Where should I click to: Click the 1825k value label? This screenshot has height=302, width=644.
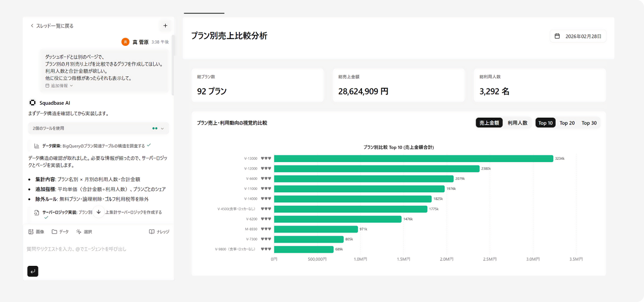pos(438,199)
